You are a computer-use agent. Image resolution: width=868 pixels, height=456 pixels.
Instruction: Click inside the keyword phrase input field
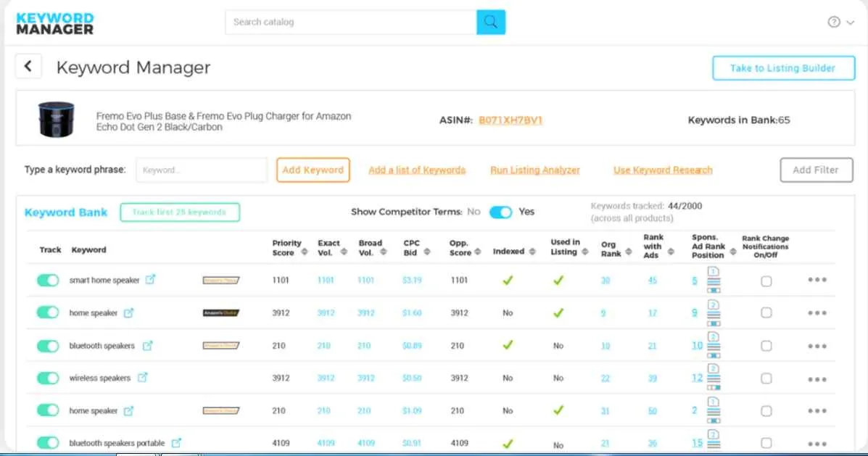click(201, 170)
